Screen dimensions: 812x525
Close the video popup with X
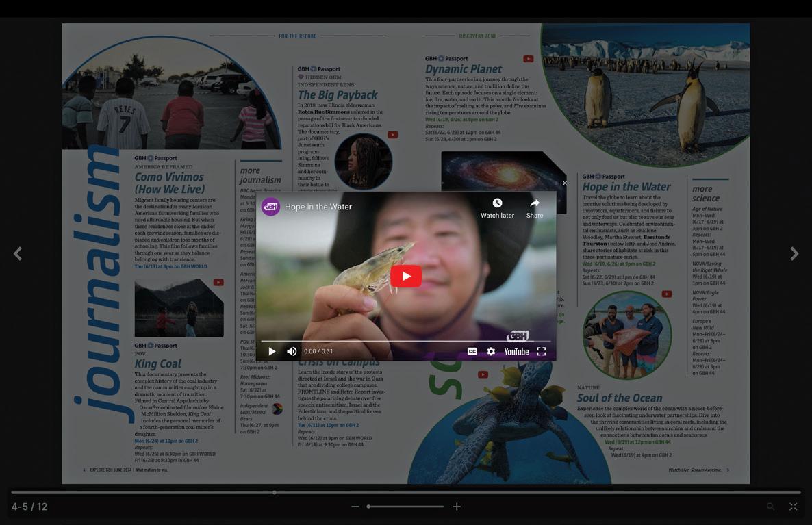(564, 183)
